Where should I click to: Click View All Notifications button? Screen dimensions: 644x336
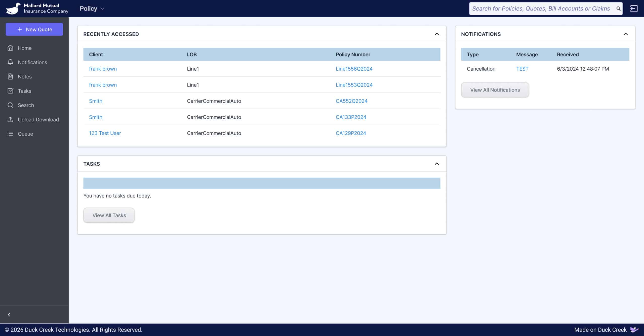tap(495, 90)
